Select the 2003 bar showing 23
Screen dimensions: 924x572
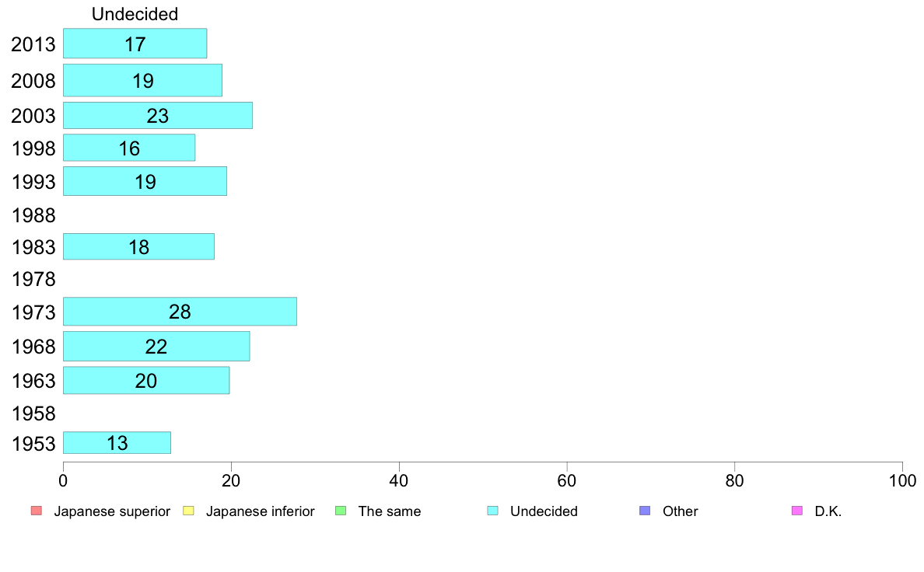(x=158, y=116)
